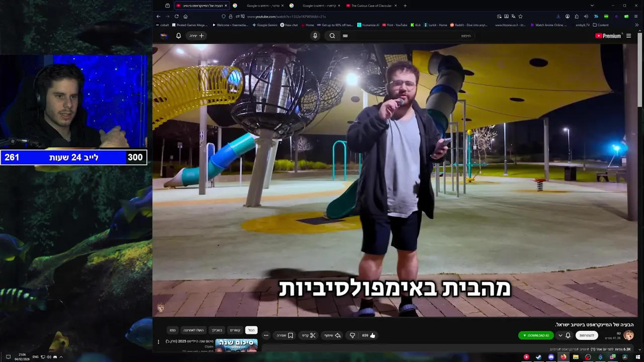Switch to The Curious Case of Clavicular tab

(x=371, y=6)
